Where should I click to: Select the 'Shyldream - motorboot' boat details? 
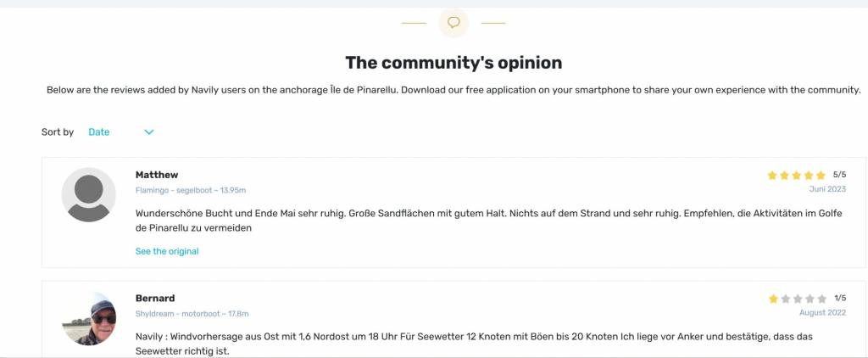(192, 314)
